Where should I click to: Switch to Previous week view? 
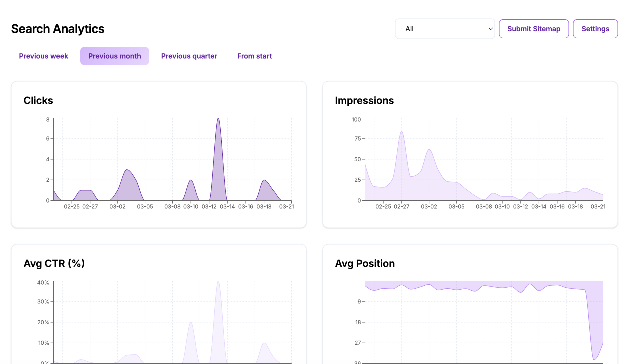point(43,56)
